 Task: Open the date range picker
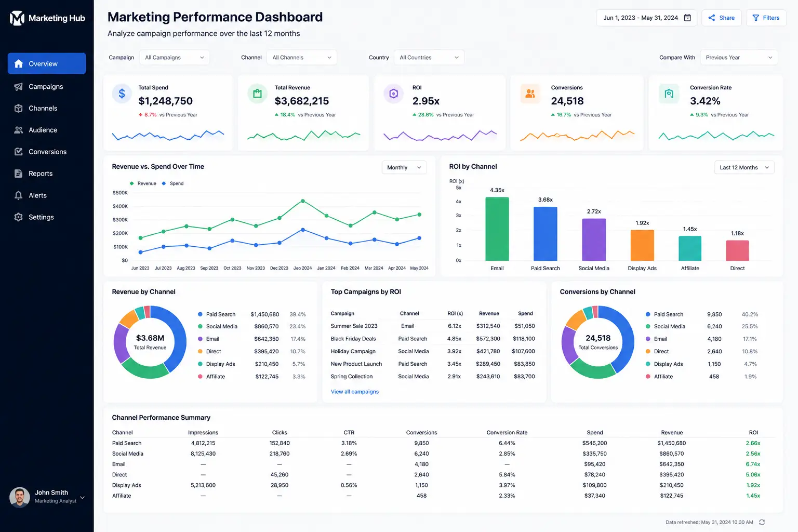(647, 18)
